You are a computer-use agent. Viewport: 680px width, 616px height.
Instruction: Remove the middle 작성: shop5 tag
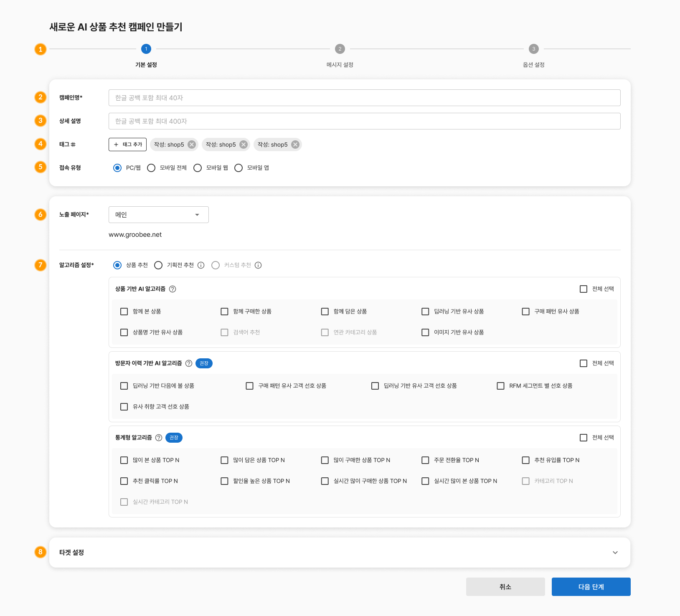coord(244,144)
